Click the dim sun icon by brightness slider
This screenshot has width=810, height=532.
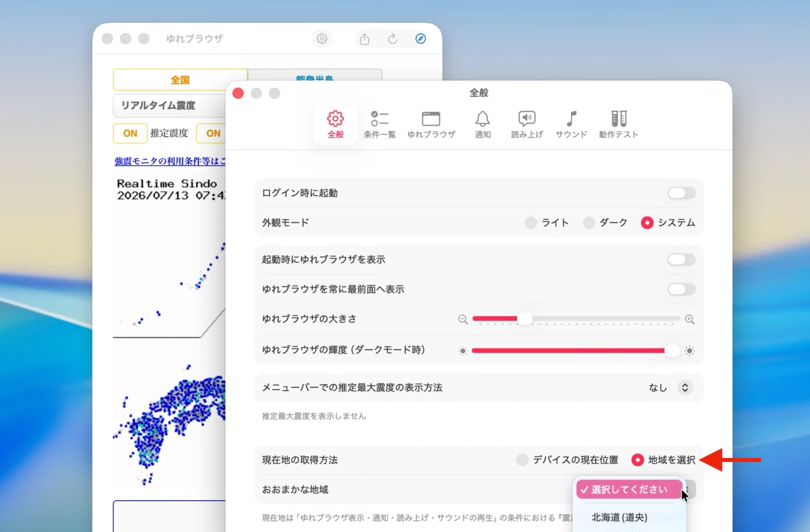(x=463, y=350)
